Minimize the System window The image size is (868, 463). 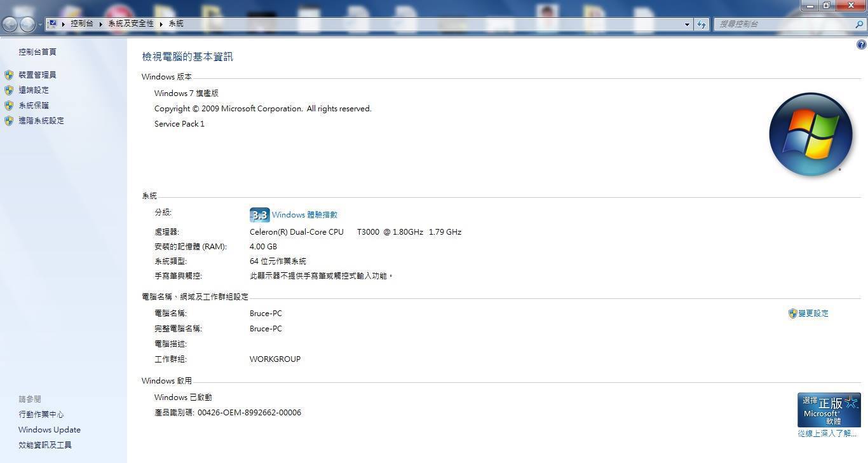(810, 6)
